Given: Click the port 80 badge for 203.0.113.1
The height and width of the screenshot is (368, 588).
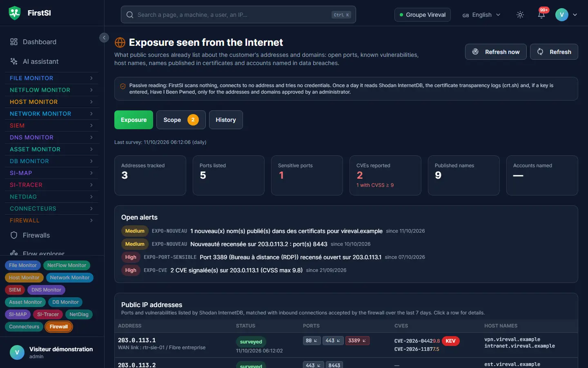Looking at the screenshot, I should [312, 341].
